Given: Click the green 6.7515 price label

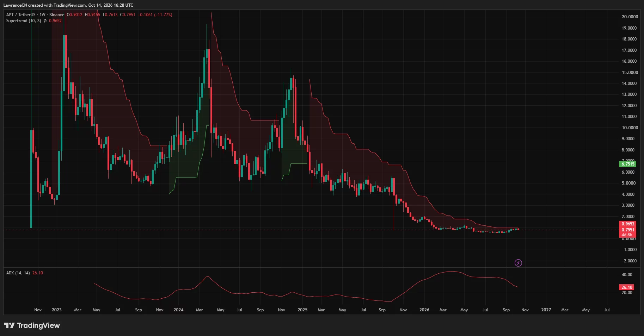Looking at the screenshot, I should coord(628,164).
